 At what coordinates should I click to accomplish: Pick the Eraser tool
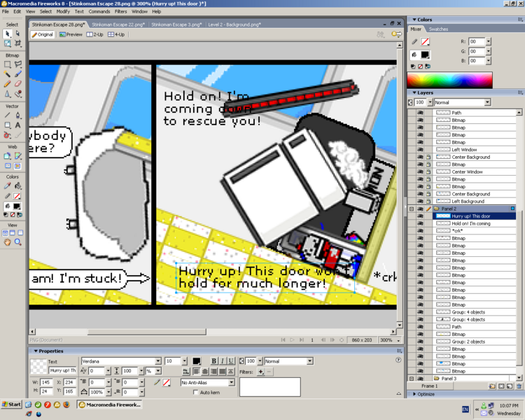pyautogui.click(x=18, y=83)
